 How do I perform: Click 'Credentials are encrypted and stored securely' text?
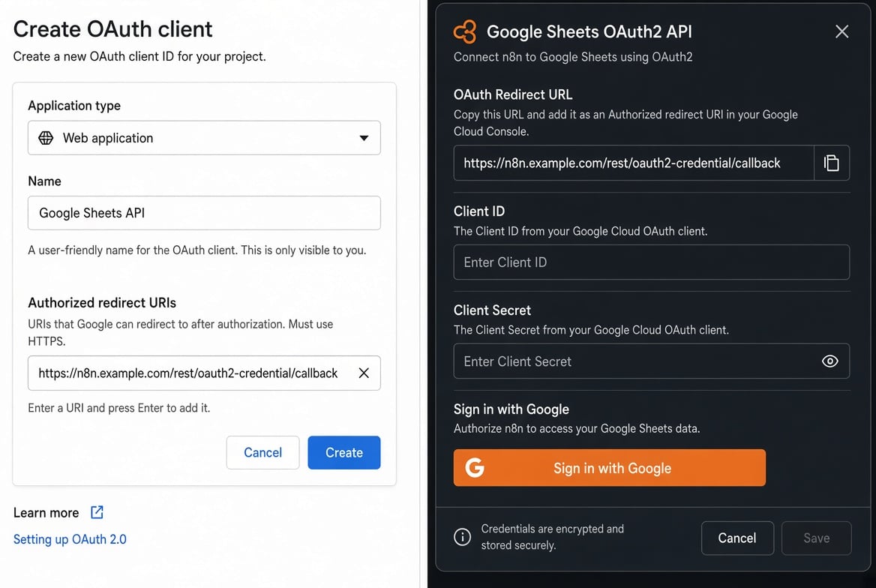pyautogui.click(x=553, y=536)
